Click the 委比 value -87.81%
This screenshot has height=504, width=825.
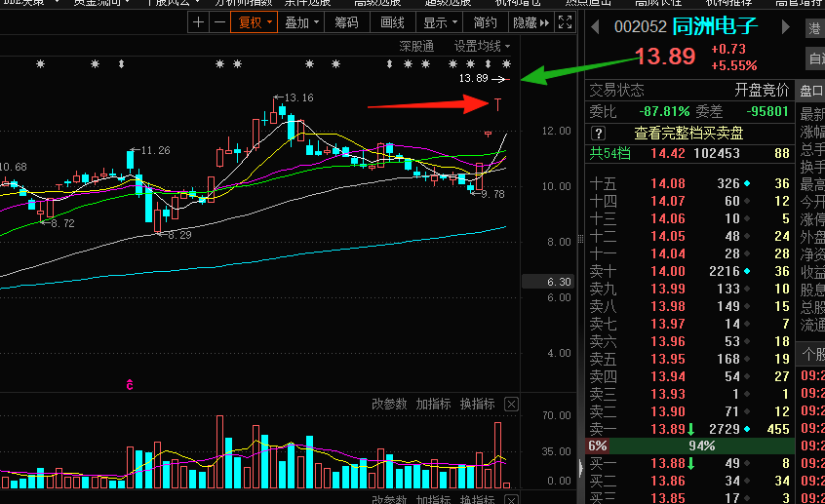[664, 111]
